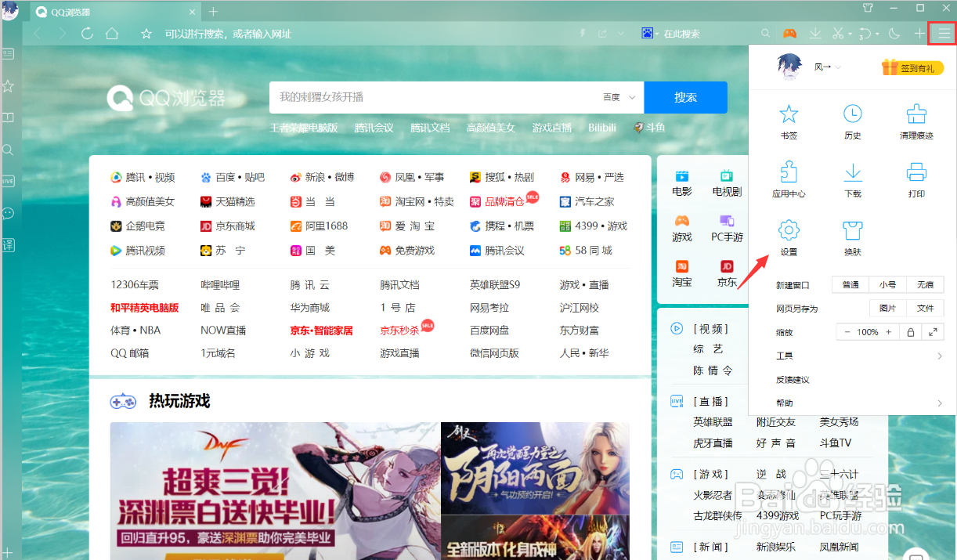Open the main hamburger menu
Image resolution: width=957 pixels, height=560 pixels.
pyautogui.click(x=944, y=34)
